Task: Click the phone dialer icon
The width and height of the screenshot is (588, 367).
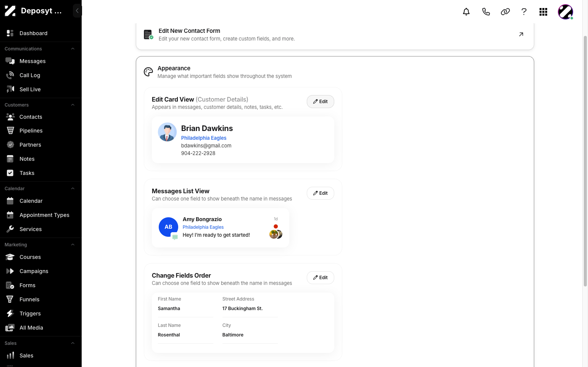Action: coord(486,12)
